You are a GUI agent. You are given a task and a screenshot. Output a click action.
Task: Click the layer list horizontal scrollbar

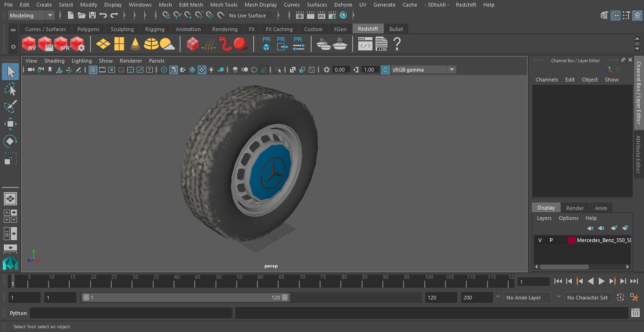564,267
